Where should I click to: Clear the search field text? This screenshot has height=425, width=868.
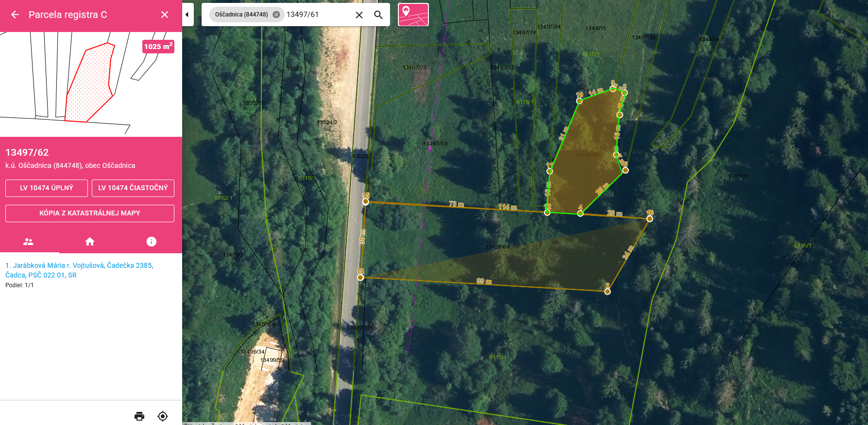coord(359,15)
